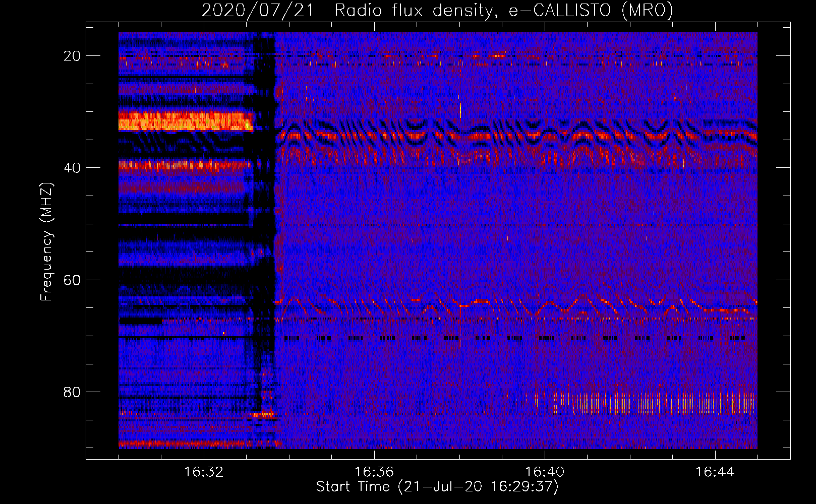
Task: Click the y-axis tick label '60'
Action: [72, 280]
